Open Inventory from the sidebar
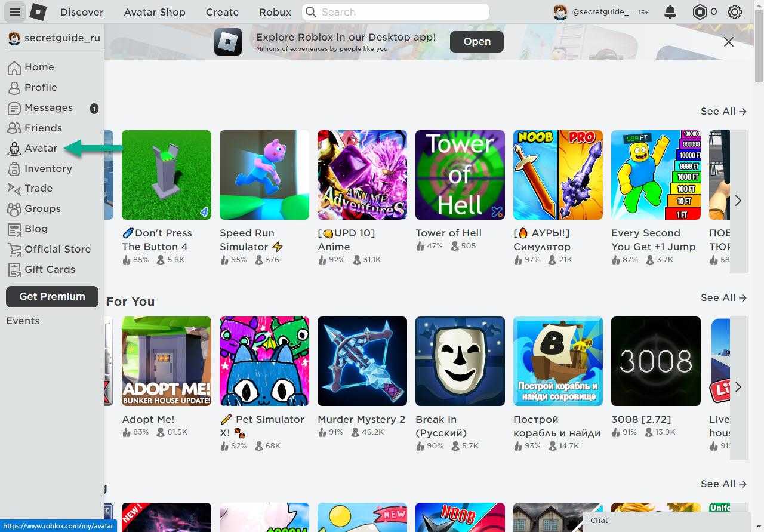764x532 pixels. (x=40, y=168)
